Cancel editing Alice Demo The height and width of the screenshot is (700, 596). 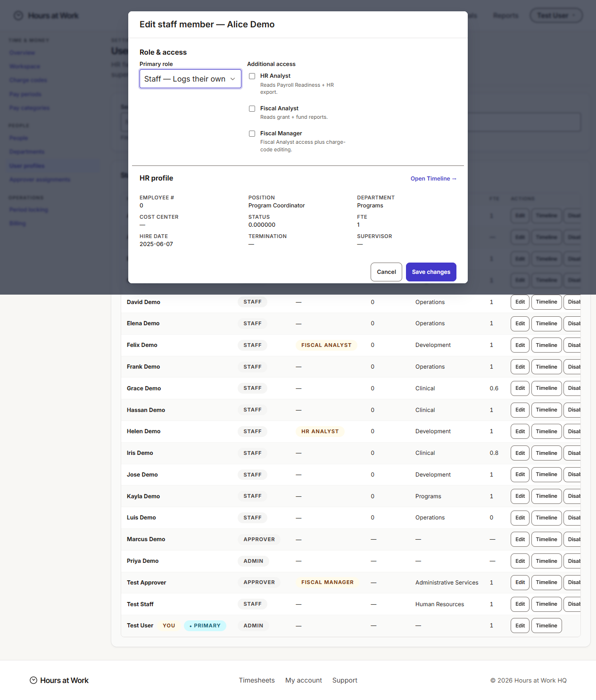386,272
